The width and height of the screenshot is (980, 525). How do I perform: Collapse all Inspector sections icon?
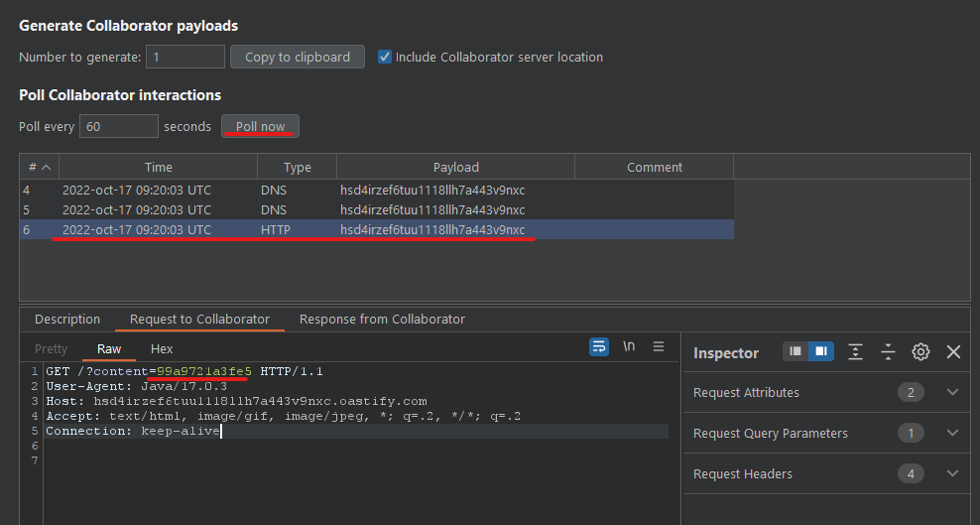(x=888, y=352)
